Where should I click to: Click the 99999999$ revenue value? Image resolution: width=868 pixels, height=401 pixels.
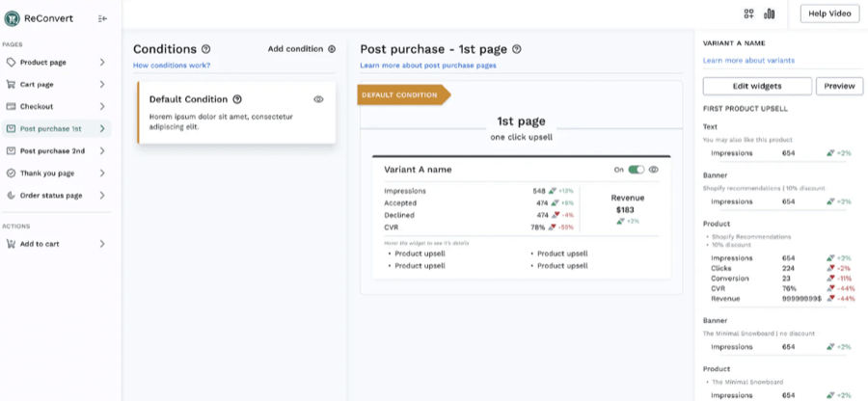click(802, 299)
